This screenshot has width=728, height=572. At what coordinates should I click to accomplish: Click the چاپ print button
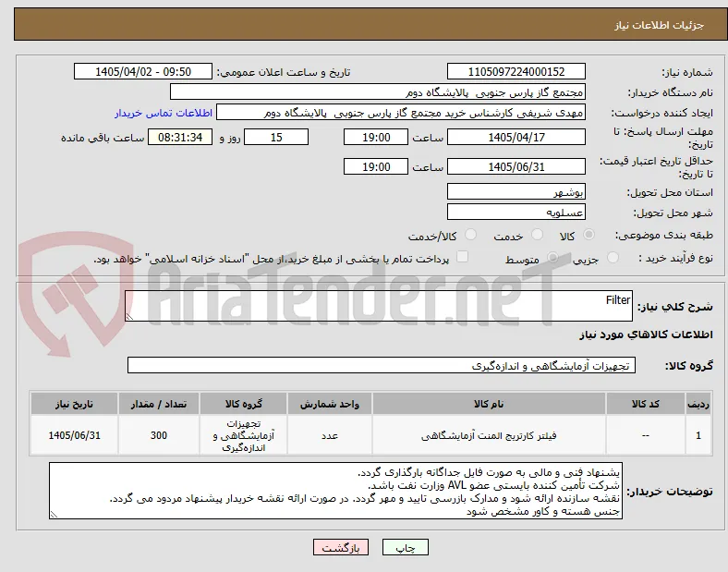(405, 547)
